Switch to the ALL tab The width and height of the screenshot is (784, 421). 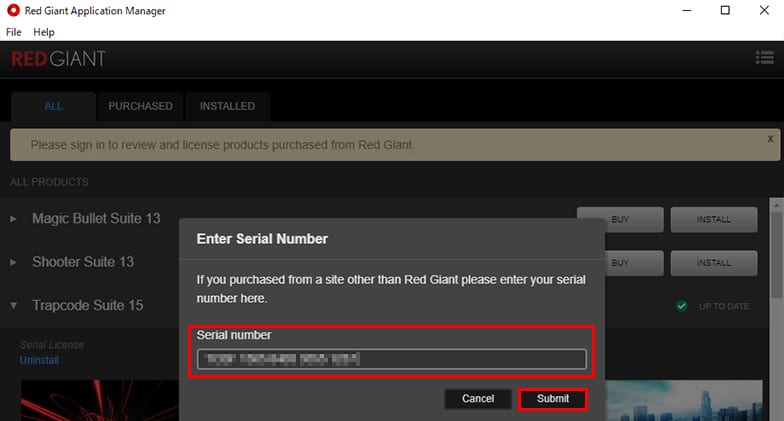pos(54,106)
